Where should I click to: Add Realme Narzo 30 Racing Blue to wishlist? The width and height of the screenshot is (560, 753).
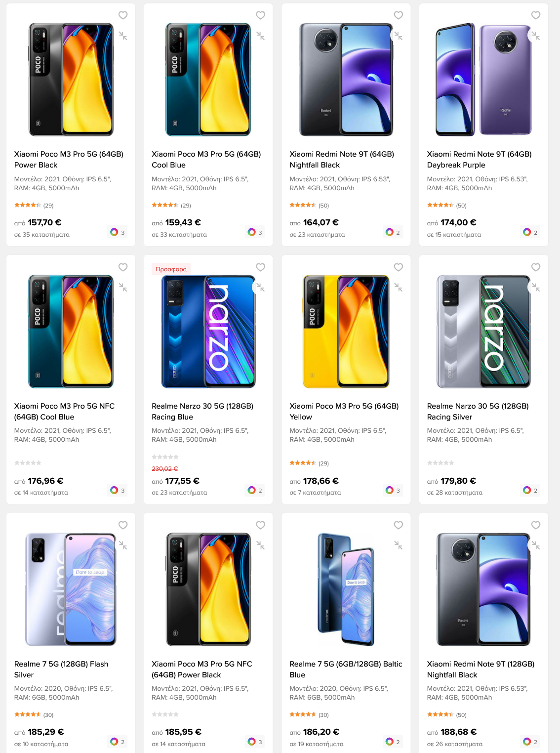coord(261,267)
